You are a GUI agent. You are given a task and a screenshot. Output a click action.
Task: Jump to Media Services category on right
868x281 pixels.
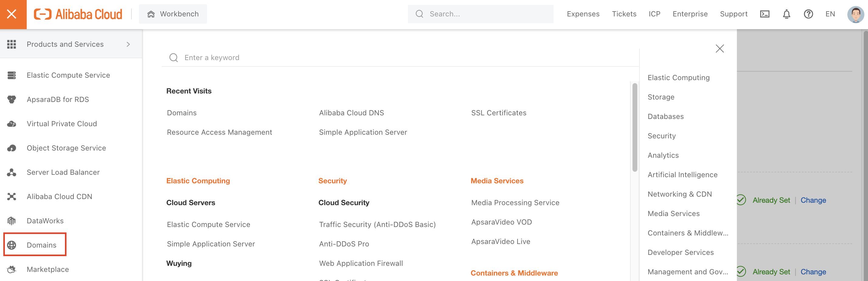point(673,214)
